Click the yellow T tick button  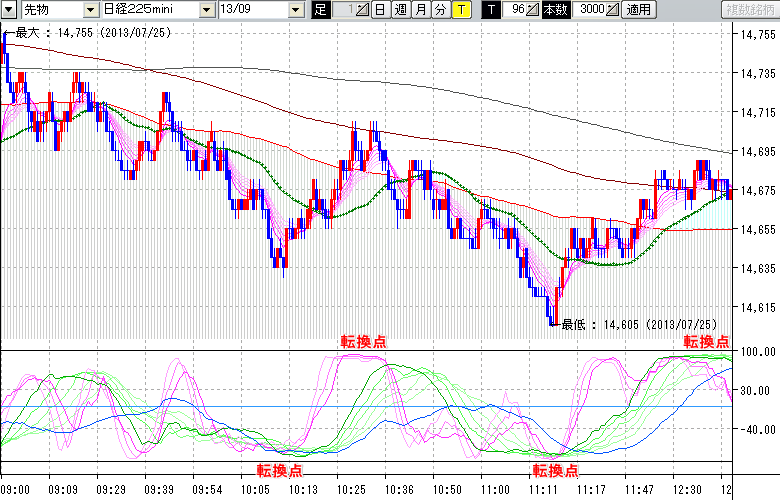coord(460,10)
